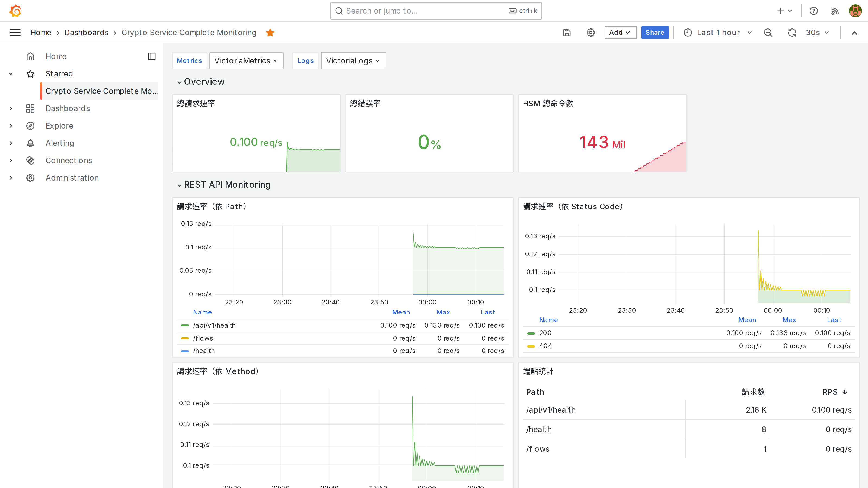Go to Dashboards in the breadcrumb
868x488 pixels.
pos(87,32)
